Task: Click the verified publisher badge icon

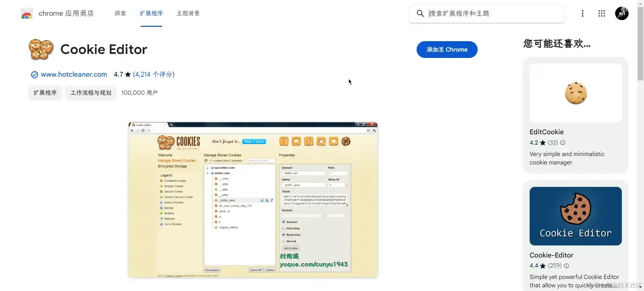Action: [34, 75]
